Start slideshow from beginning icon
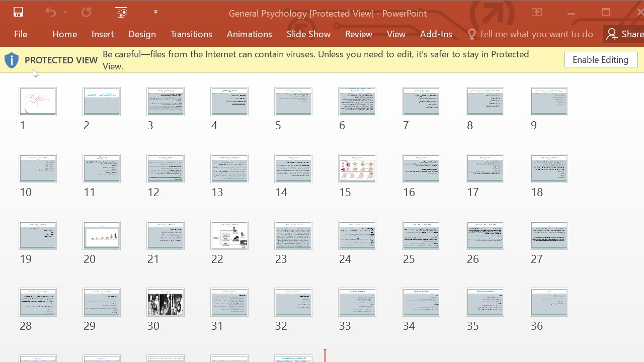The image size is (644, 362). 121,13
